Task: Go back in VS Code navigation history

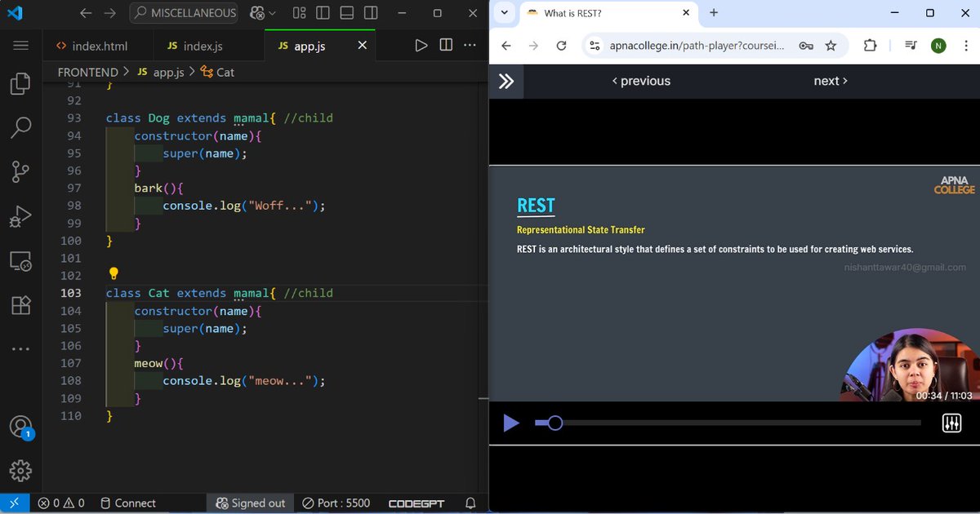Action: (x=87, y=13)
